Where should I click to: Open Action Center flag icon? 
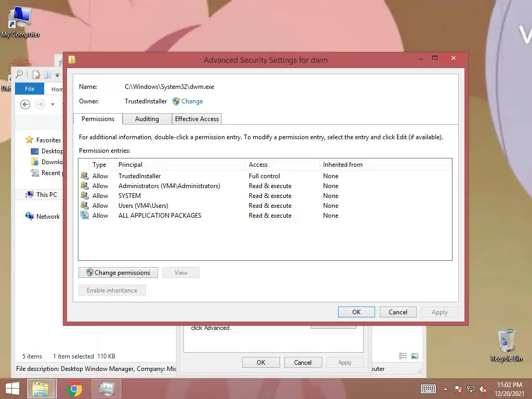coord(458,389)
